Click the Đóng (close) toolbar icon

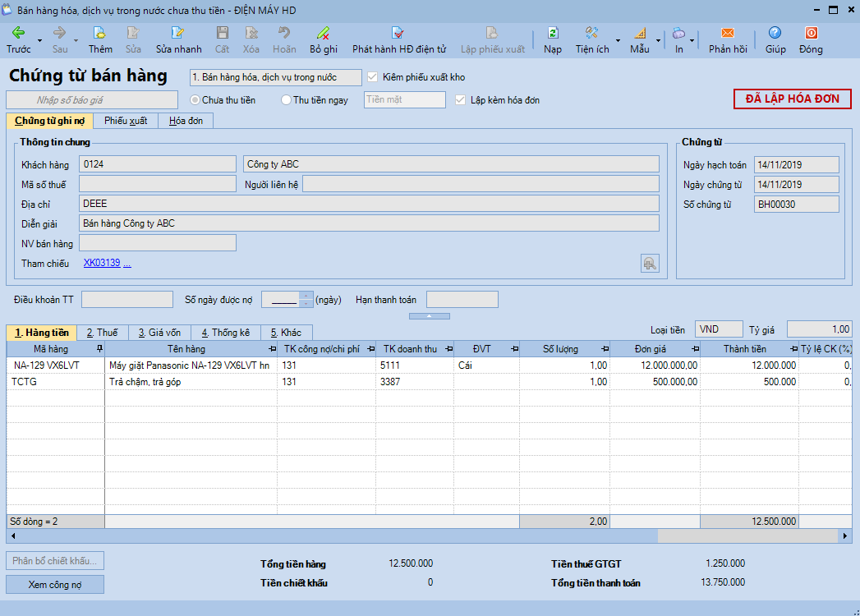click(811, 33)
